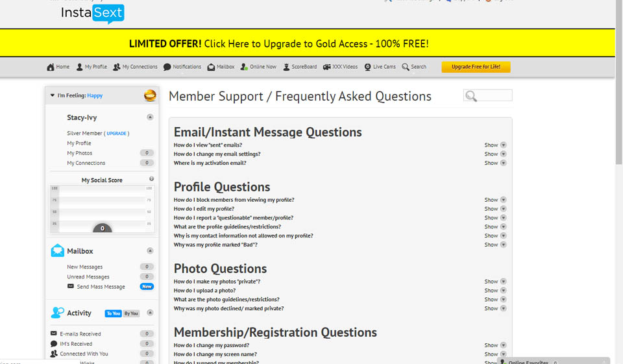Click the Live Cams webcam icon
Viewport: 623px width, 364px height.
[x=367, y=67]
